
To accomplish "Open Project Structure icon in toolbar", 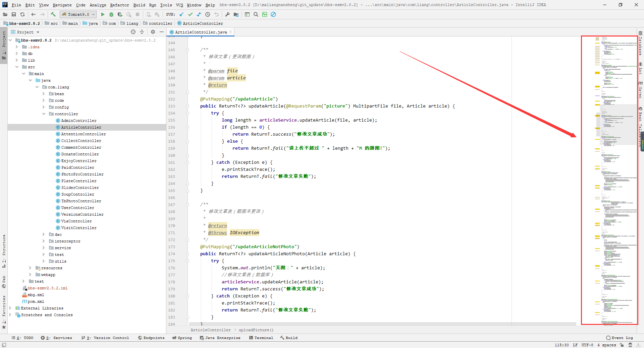I will coord(236,14).
